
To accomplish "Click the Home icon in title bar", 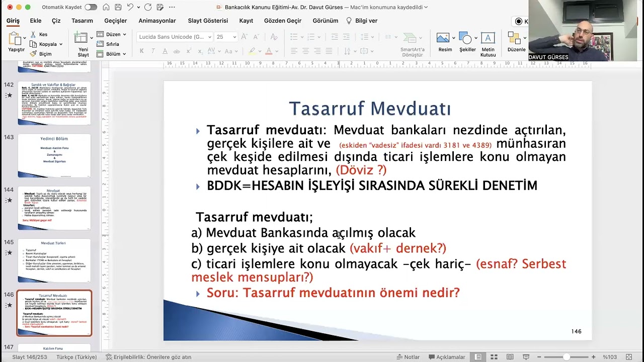I will (106, 7).
